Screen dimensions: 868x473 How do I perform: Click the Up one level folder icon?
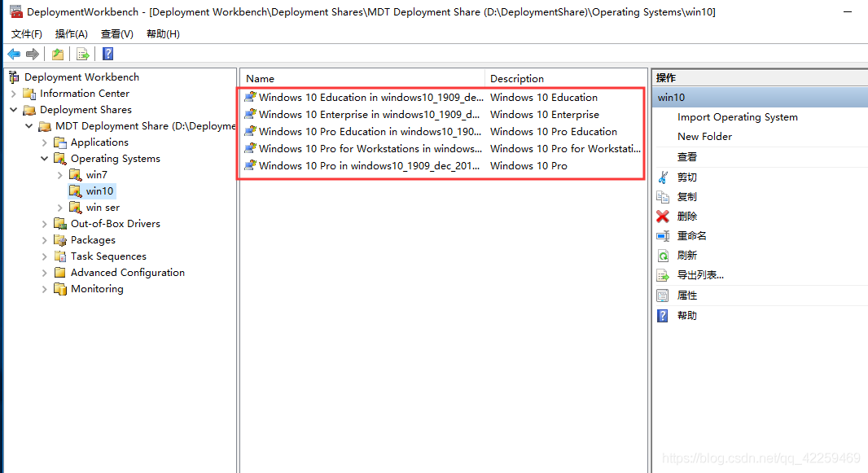click(x=57, y=54)
